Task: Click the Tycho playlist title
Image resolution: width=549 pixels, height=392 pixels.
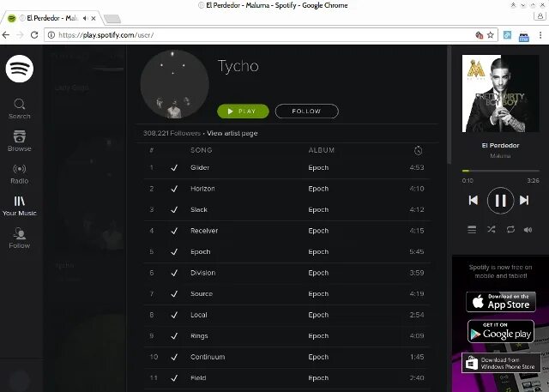Action: tap(238, 67)
